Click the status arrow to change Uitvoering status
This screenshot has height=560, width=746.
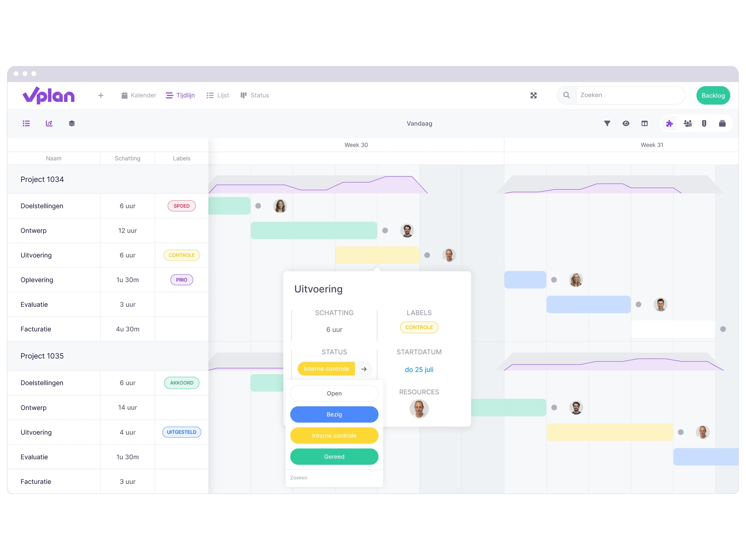(364, 369)
